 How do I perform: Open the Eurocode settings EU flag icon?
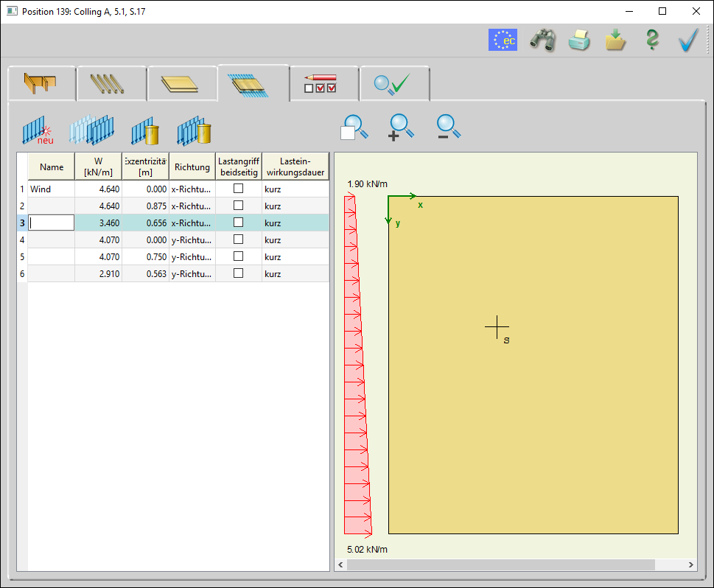[x=503, y=40]
